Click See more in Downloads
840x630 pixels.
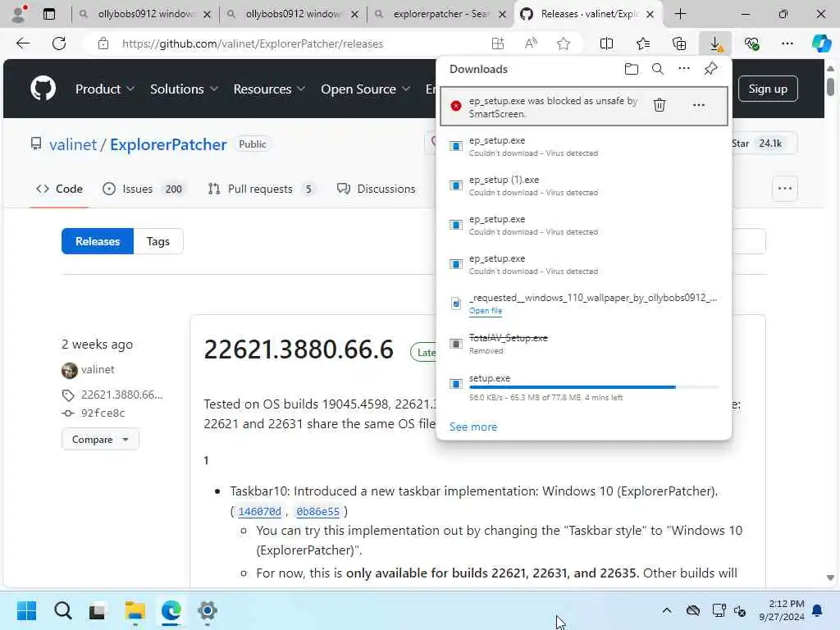[473, 427]
